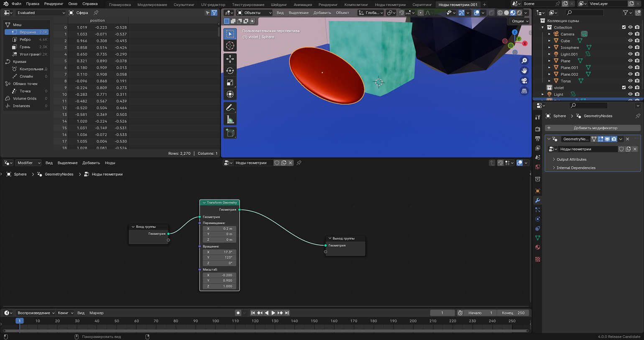The width and height of the screenshot is (644, 340).
Task: Select the Move tool in viewport toolbar
Action: coord(230,59)
